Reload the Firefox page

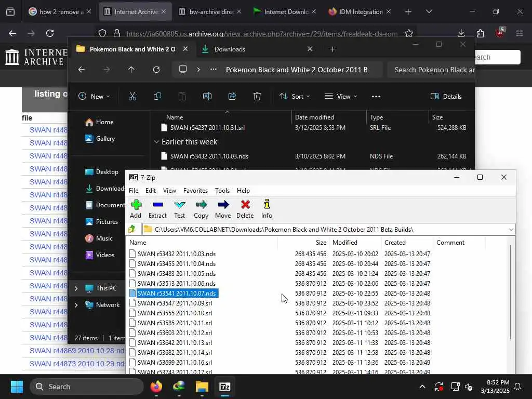click(x=50, y=33)
